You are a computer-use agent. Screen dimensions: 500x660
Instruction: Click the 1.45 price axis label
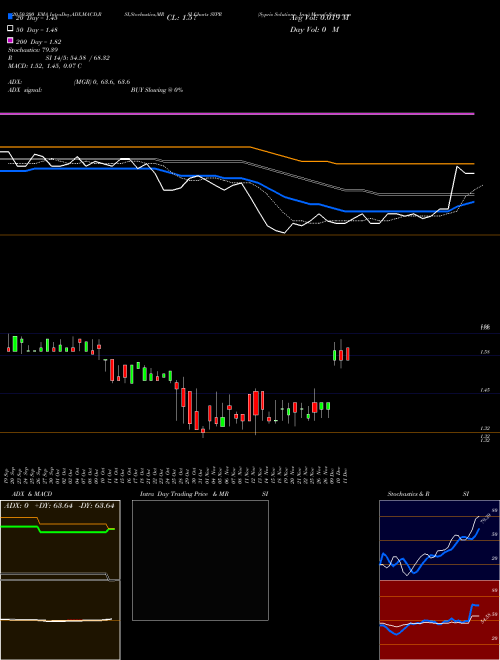point(484,390)
